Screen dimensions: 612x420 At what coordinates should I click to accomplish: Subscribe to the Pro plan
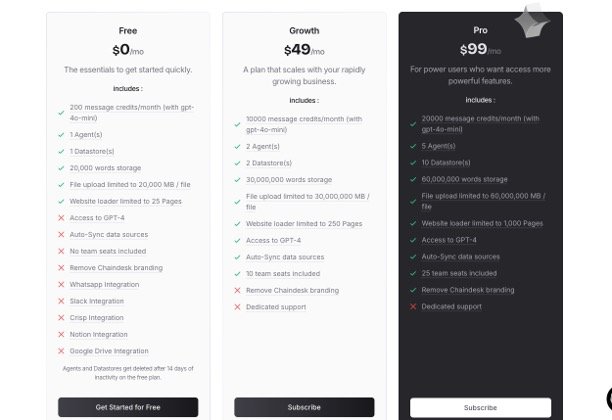click(x=480, y=407)
